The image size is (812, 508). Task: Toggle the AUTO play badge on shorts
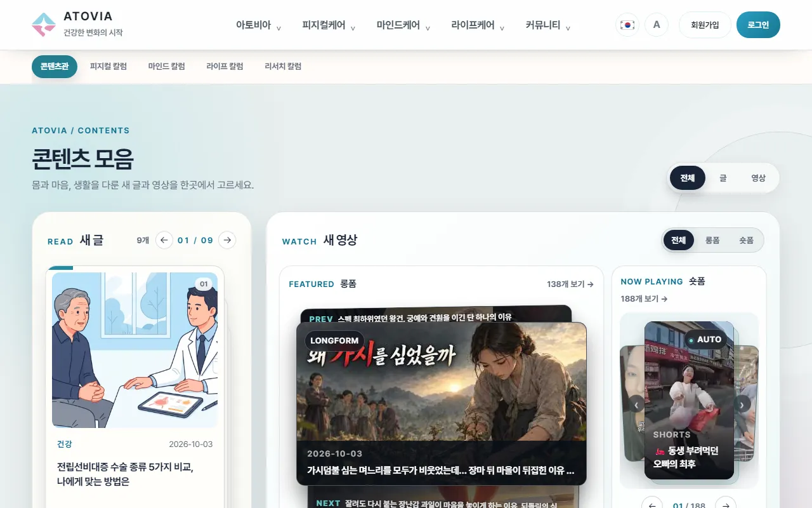tap(705, 340)
